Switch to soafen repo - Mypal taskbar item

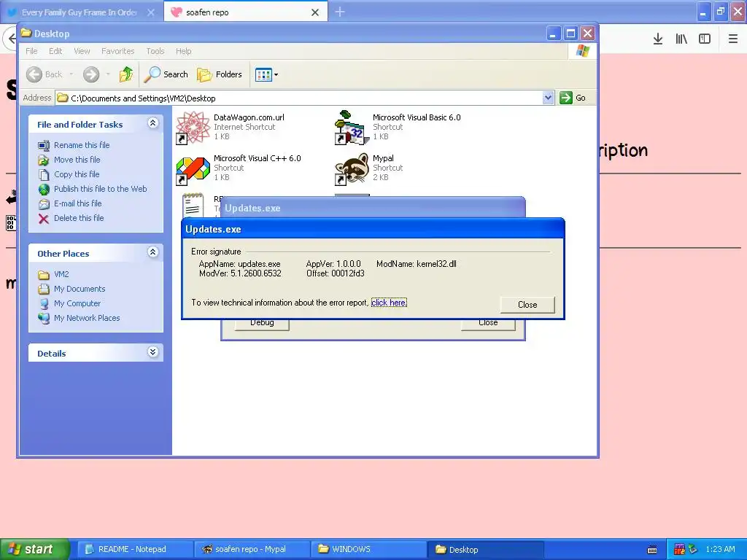(252, 550)
